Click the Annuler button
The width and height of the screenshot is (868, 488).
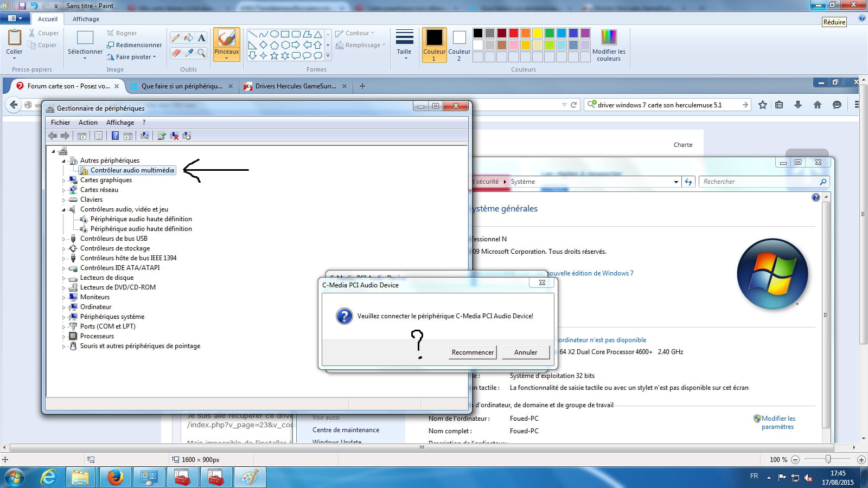[x=526, y=352]
